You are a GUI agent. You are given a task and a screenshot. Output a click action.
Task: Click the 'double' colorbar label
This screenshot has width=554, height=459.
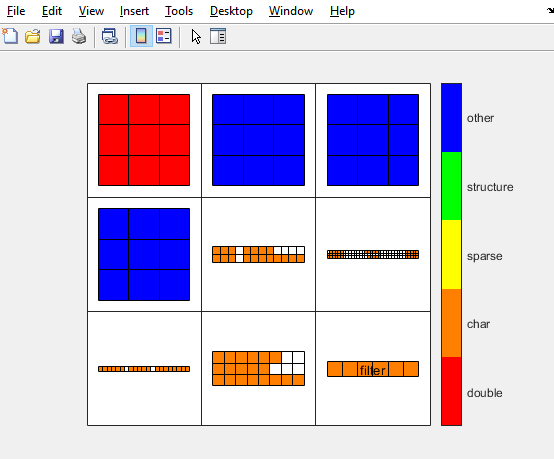click(484, 393)
